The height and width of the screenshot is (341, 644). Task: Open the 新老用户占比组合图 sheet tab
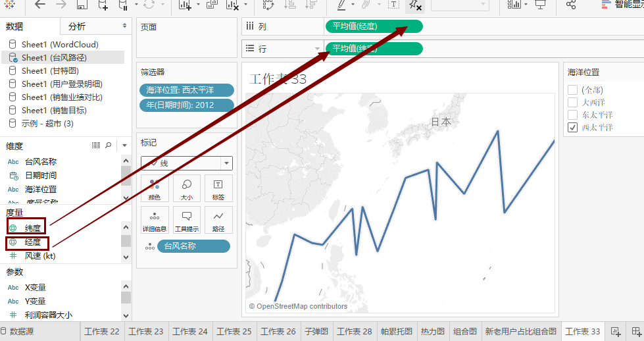tap(521, 332)
